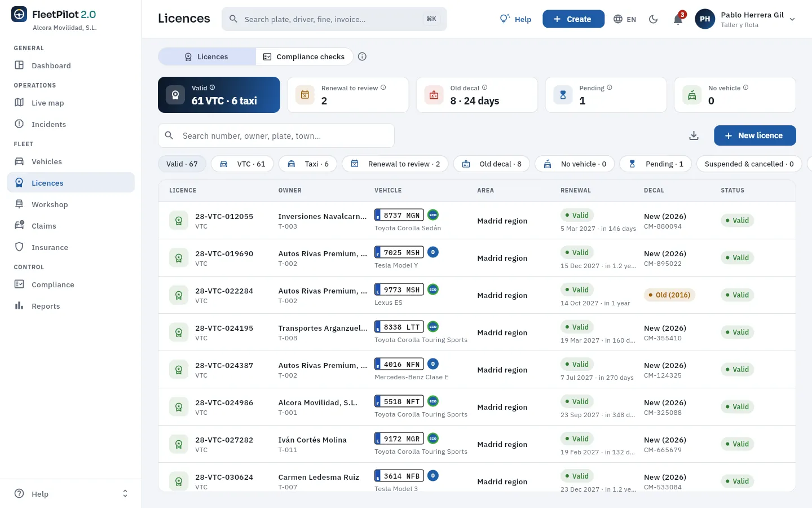Click the language globe icon
Screen dimensions: 812x508
pos(618,19)
